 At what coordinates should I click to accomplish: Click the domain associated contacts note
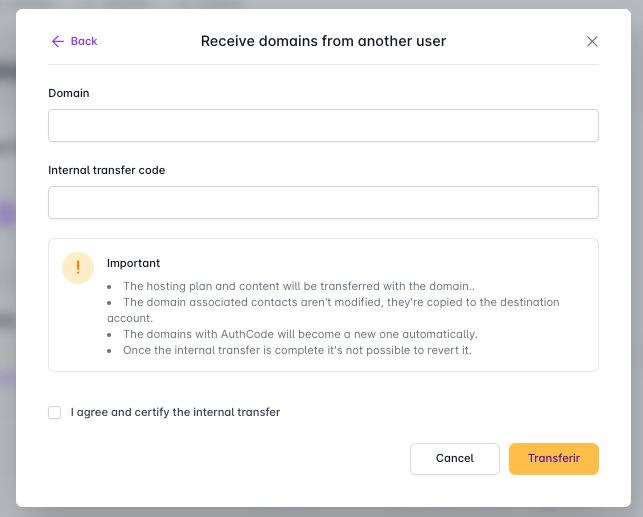(x=333, y=310)
